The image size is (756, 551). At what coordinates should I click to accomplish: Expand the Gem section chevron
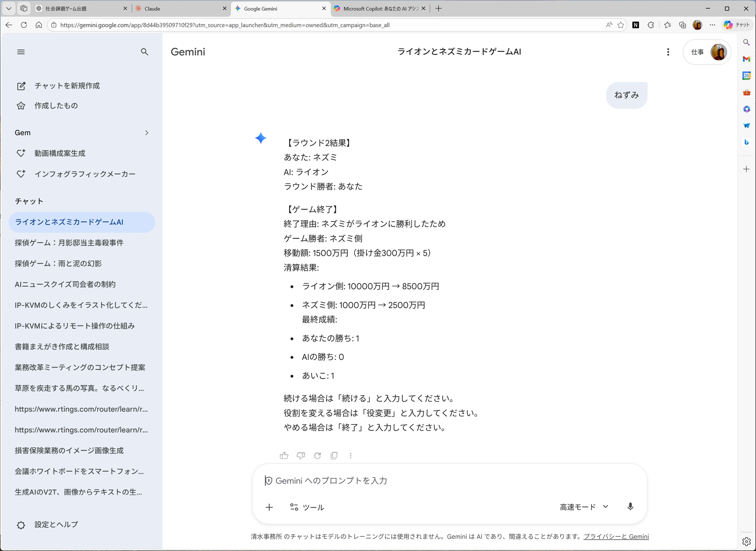(147, 133)
